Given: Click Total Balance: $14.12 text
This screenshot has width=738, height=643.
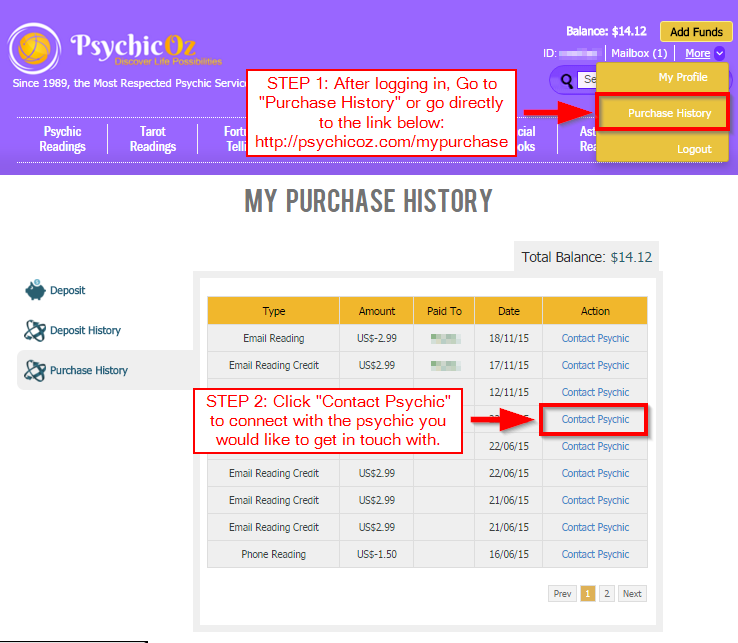Looking at the screenshot, I should [586, 257].
